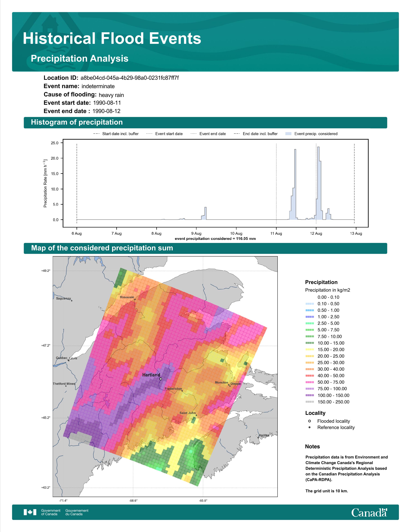411x532 pixels.
Task: Click the 150.00 - 250.00 grey swatch
Action: (x=310, y=402)
